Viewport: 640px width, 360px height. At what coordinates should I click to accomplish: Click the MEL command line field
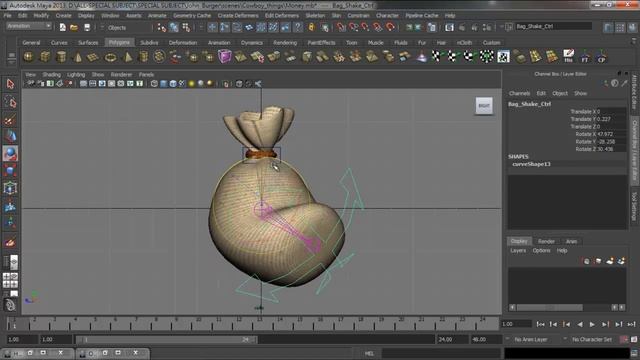pyautogui.click(x=441, y=353)
